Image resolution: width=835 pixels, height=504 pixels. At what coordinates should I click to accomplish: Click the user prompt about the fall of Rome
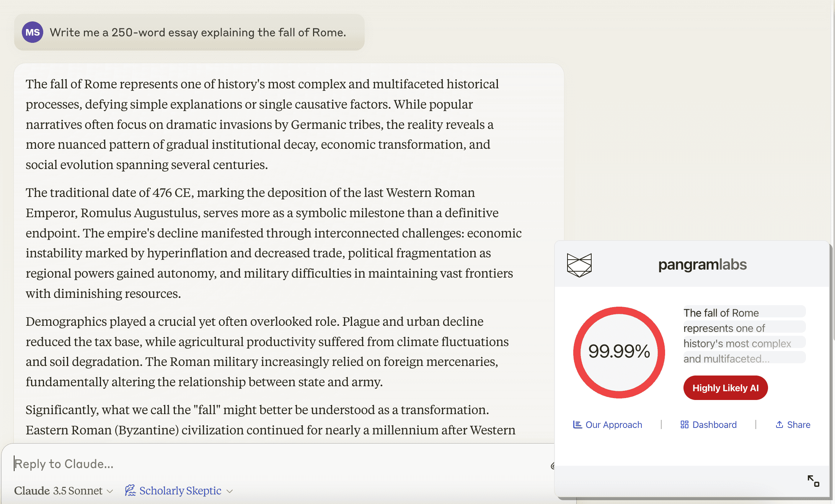point(197,33)
